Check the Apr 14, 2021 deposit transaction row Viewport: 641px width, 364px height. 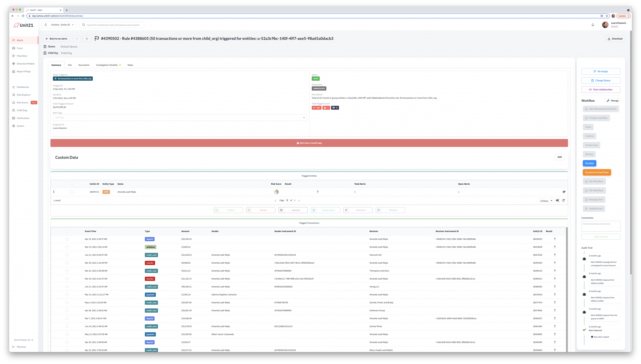67,239
